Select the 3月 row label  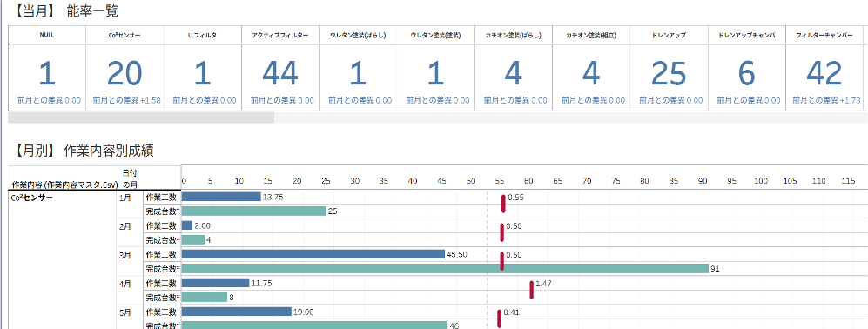124,254
